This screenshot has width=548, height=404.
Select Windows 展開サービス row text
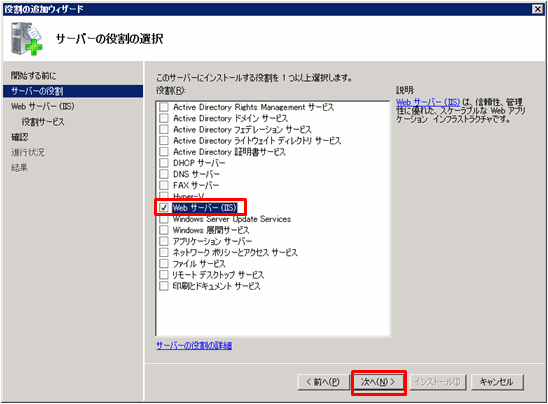click(x=211, y=230)
